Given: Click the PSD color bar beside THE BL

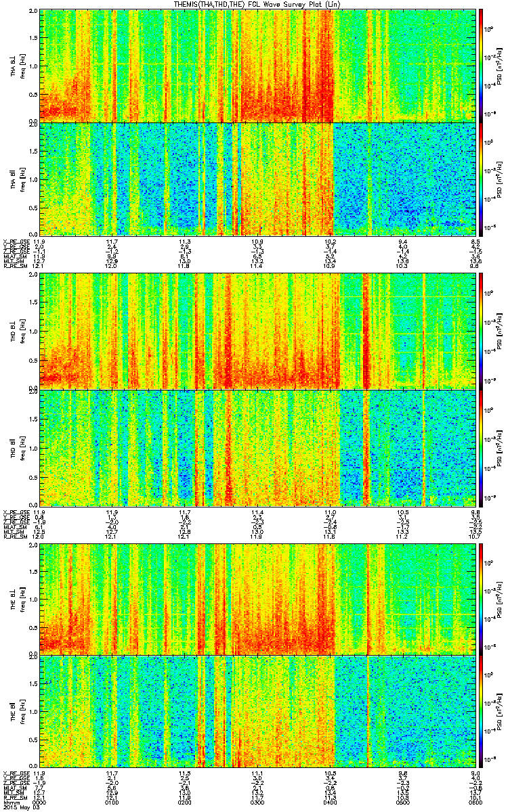Looking at the screenshot, I should tap(482, 598).
